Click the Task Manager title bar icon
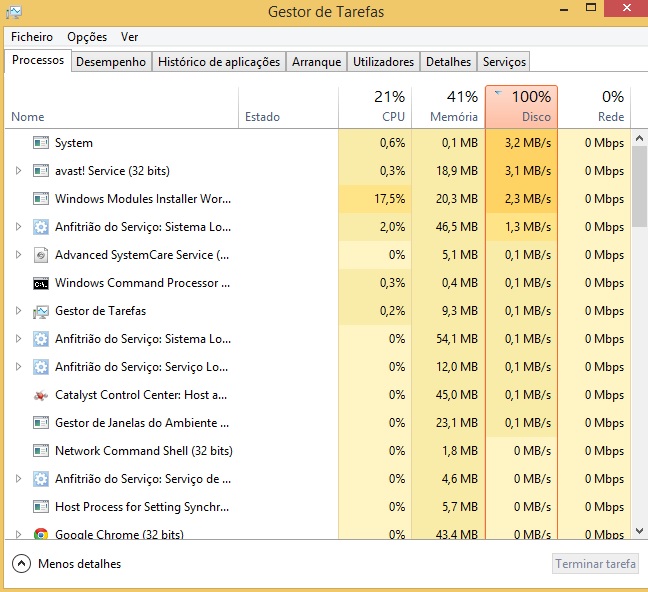 click(14, 12)
